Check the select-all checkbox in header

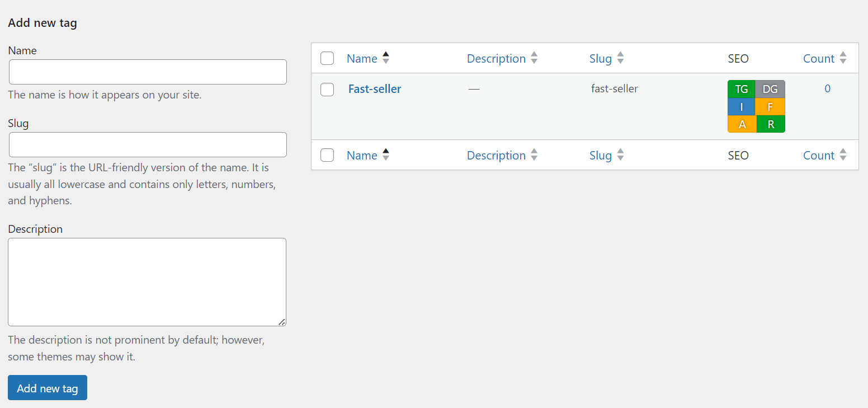(327, 58)
